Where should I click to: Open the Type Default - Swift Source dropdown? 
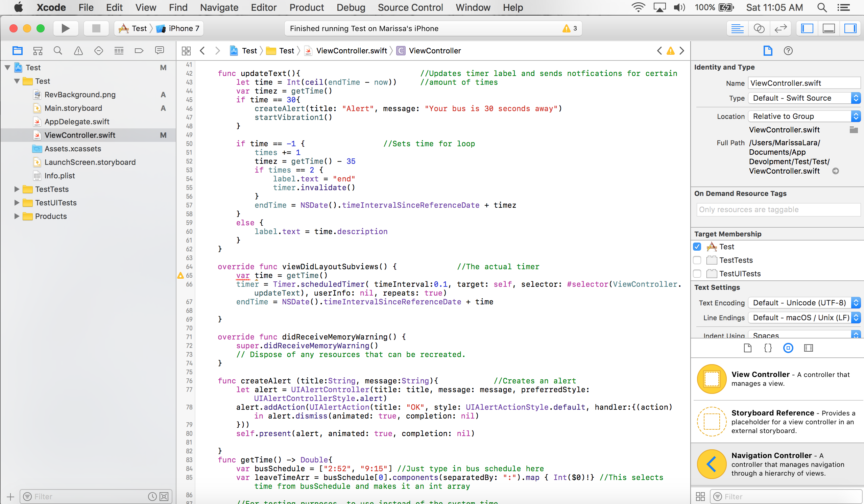click(803, 98)
